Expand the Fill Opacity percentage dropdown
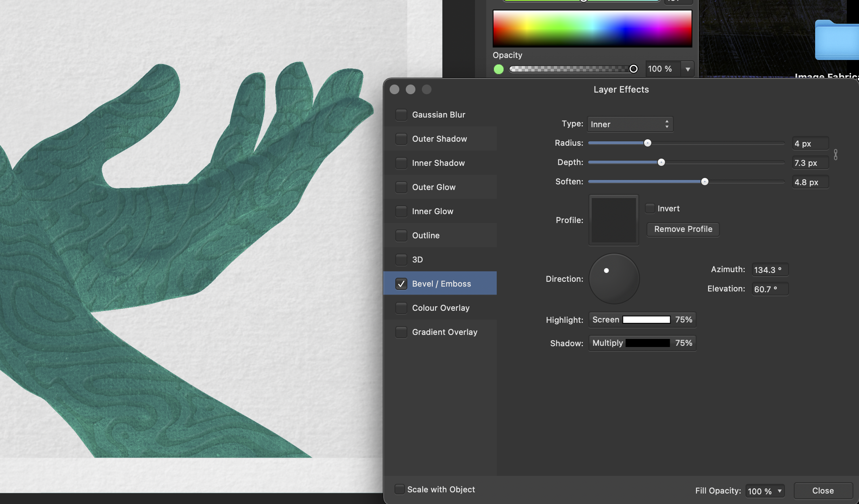This screenshot has height=504, width=859. click(779, 491)
